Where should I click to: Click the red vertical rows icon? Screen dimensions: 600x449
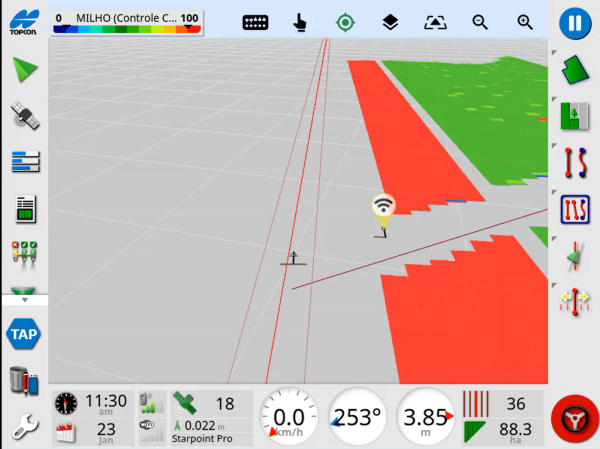(x=476, y=404)
